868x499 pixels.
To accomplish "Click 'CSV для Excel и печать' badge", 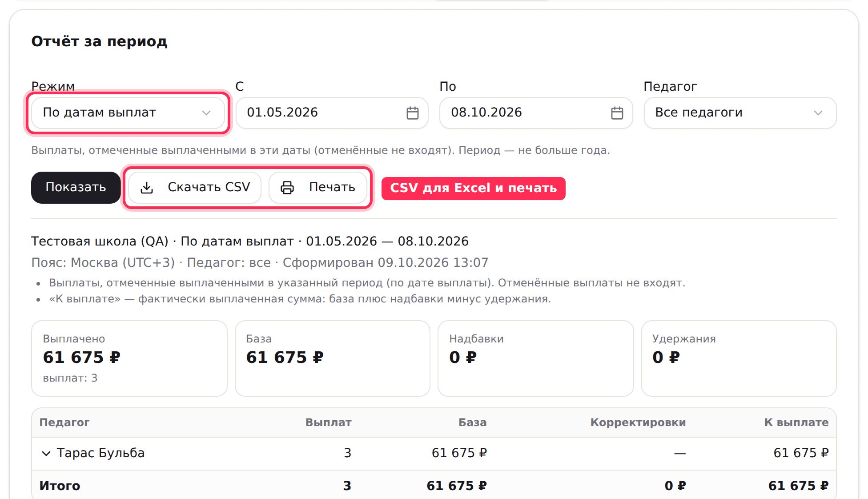I will [x=474, y=188].
